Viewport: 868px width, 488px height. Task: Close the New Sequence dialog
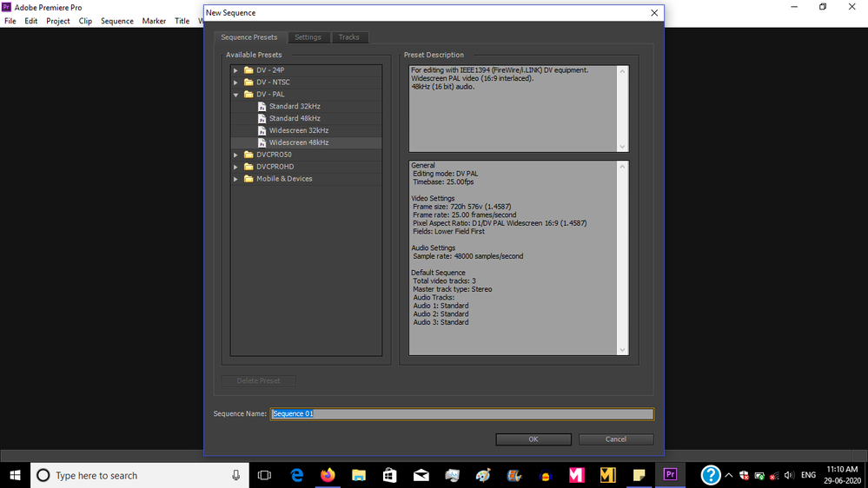[x=654, y=13]
